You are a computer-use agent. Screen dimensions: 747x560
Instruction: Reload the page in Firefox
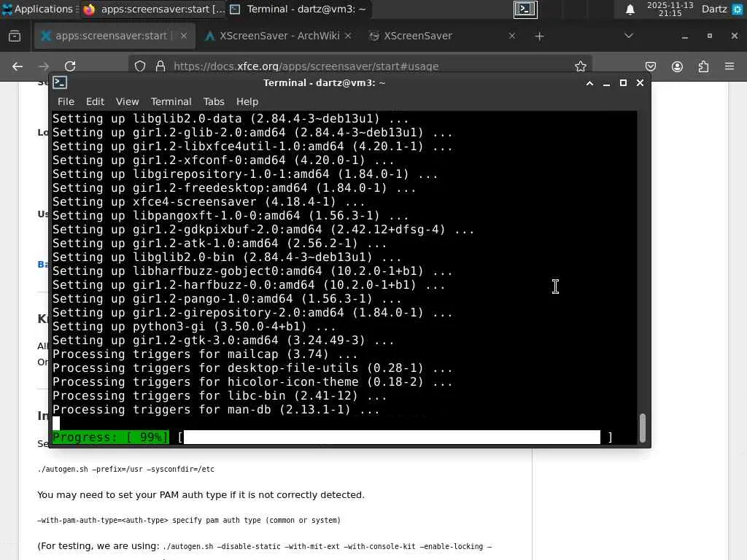click(70, 66)
